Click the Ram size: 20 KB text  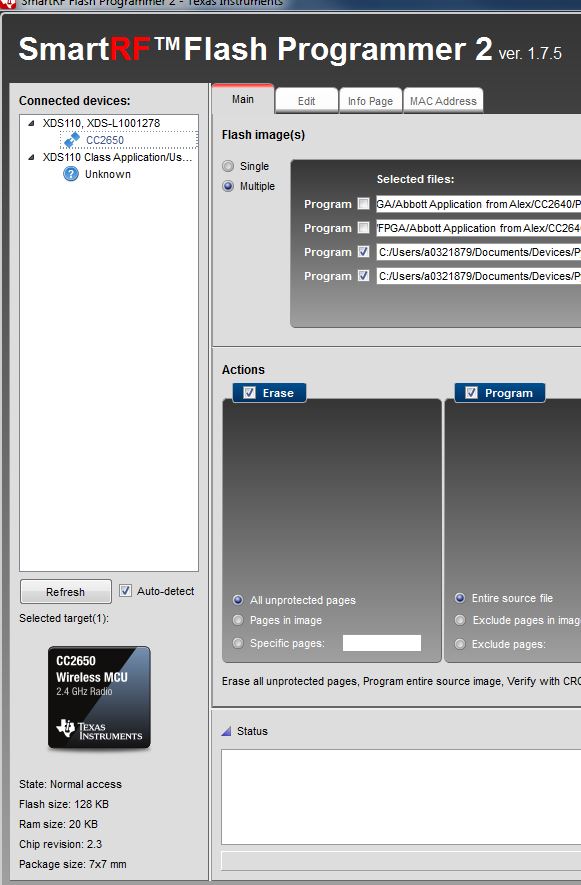coord(58,825)
